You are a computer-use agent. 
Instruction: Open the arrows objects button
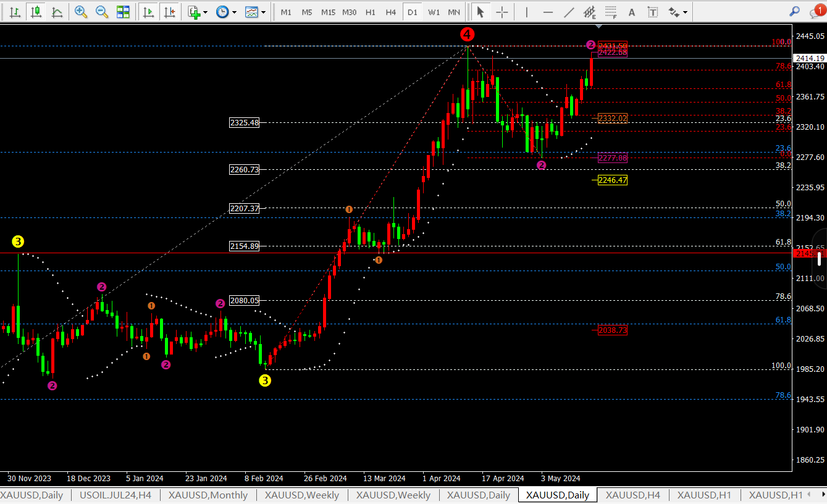click(x=674, y=12)
